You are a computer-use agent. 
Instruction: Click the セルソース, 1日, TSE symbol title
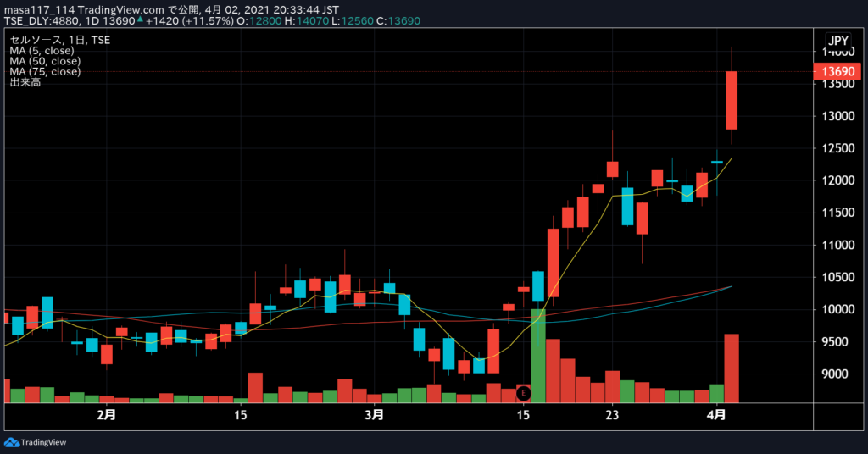60,40
